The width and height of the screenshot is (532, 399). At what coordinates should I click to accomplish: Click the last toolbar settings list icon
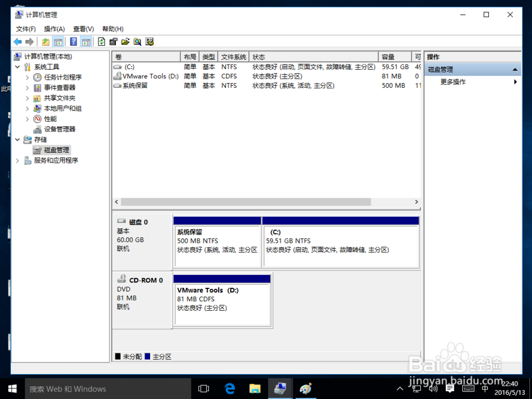(x=149, y=41)
